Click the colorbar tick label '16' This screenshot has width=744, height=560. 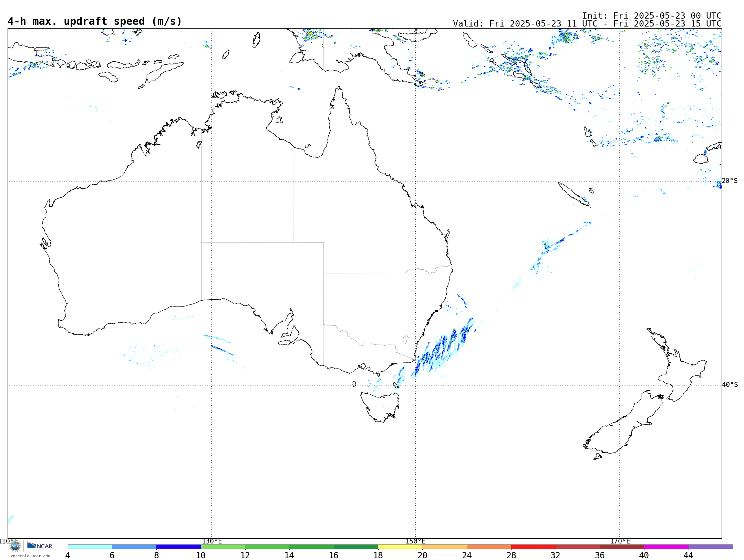pyautogui.click(x=334, y=555)
